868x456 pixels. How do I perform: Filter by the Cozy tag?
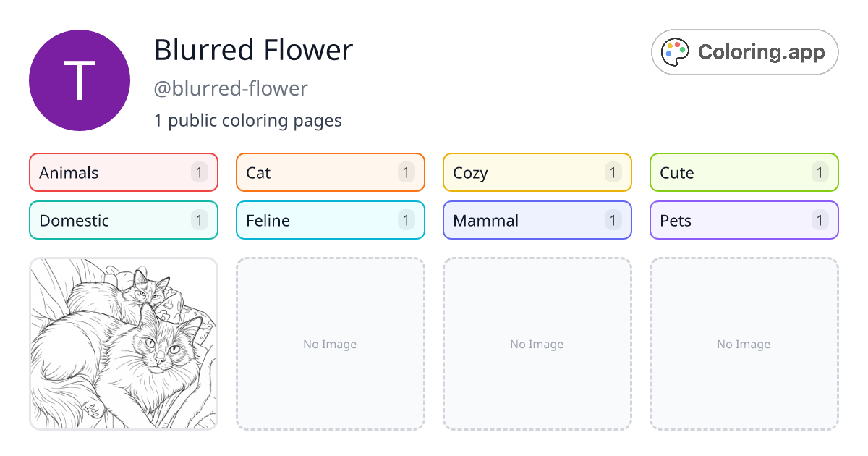pyautogui.click(x=537, y=172)
